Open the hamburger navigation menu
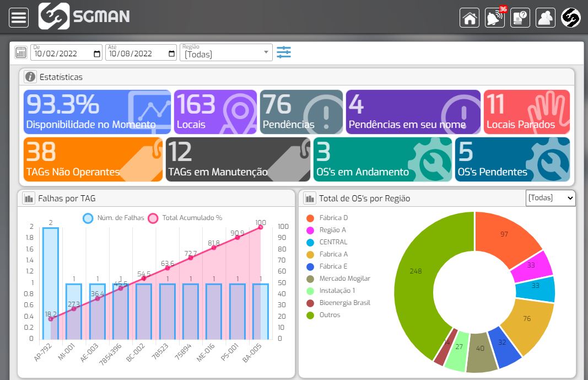This screenshot has width=588, height=380. tap(18, 17)
